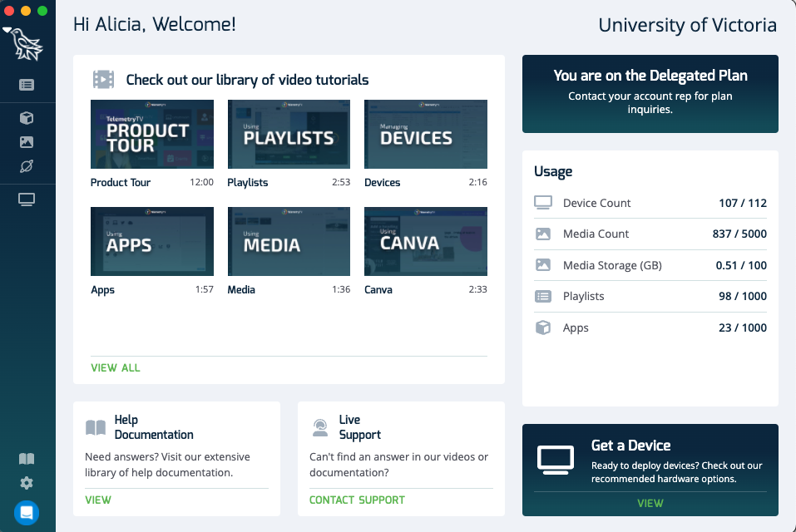Click the 1:57 Apps duration

tap(205, 289)
